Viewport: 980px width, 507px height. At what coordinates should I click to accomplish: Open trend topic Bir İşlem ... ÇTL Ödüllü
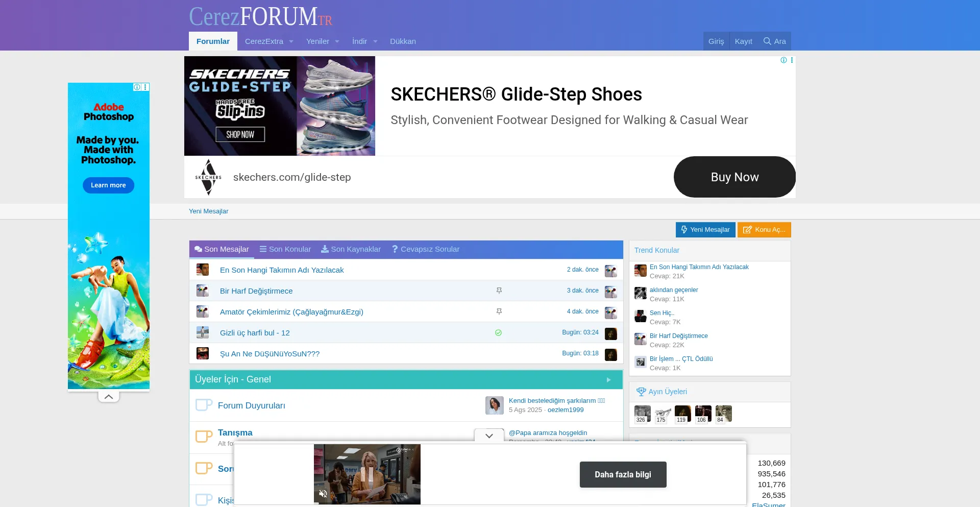(x=681, y=359)
